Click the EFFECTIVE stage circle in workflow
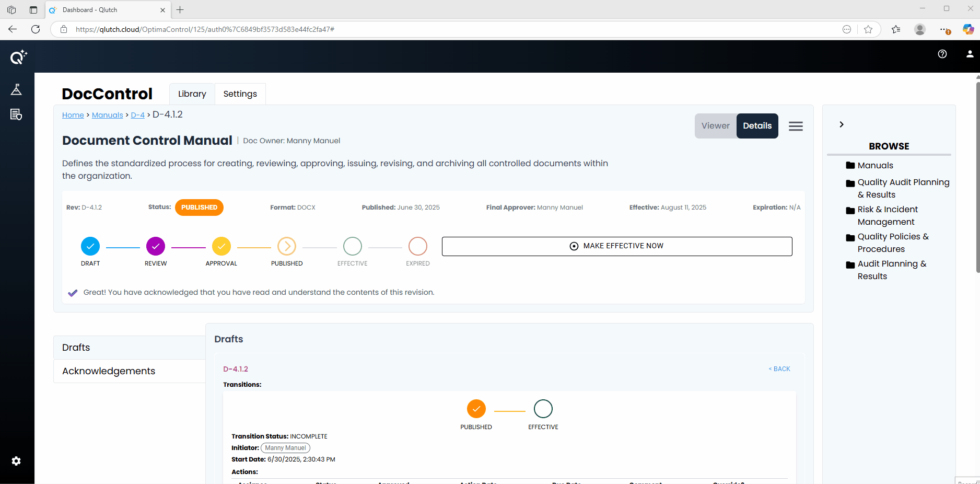980x484 pixels. click(x=353, y=246)
